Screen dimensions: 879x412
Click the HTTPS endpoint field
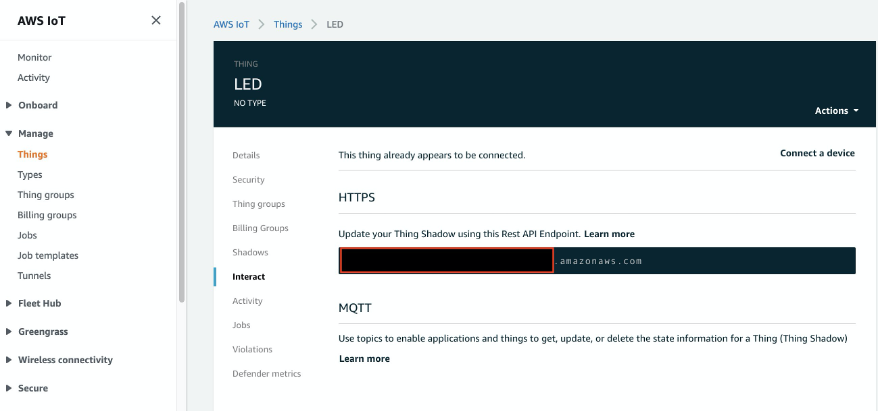click(x=597, y=261)
